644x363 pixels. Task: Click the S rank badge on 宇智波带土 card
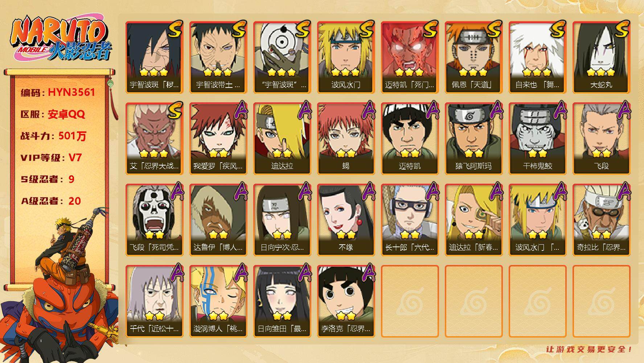click(x=239, y=29)
